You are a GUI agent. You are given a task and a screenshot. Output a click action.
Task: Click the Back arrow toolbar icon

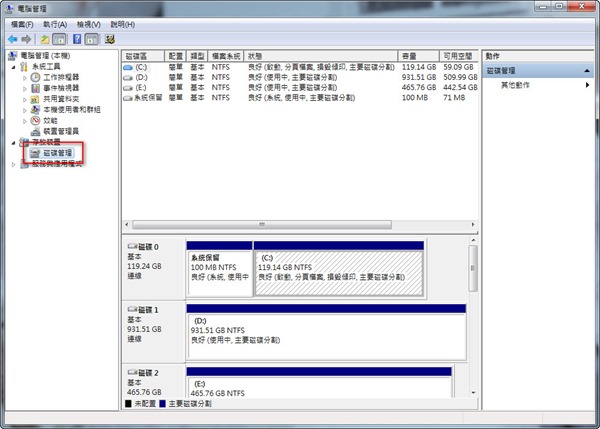click(12, 38)
